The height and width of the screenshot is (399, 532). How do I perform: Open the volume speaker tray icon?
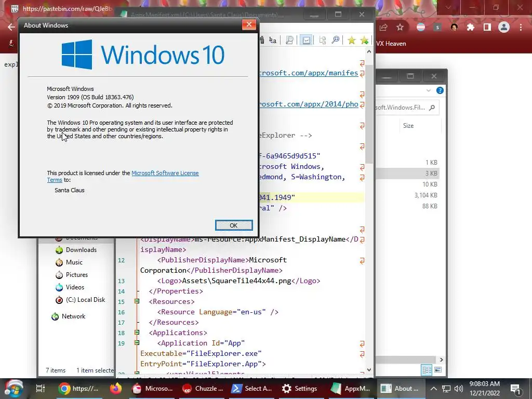pos(459,389)
